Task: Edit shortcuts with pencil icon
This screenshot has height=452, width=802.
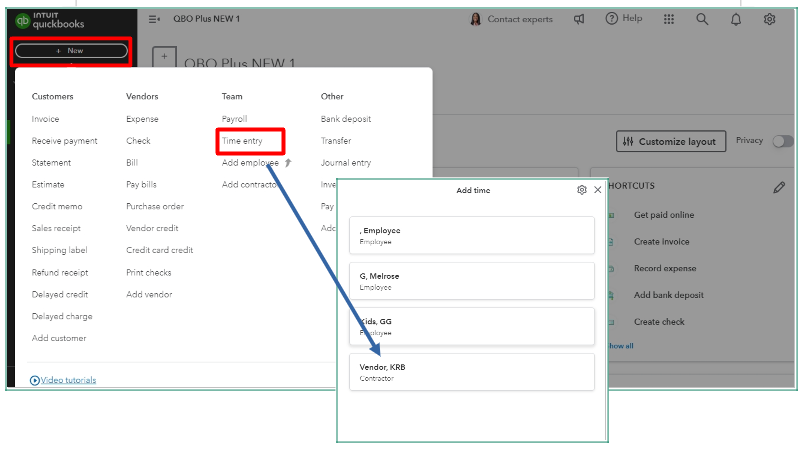Action: tap(779, 188)
